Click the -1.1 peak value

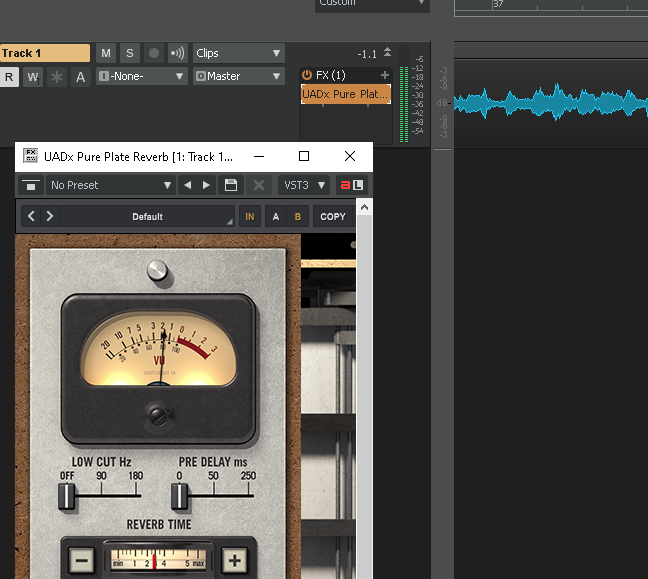[x=367, y=54]
